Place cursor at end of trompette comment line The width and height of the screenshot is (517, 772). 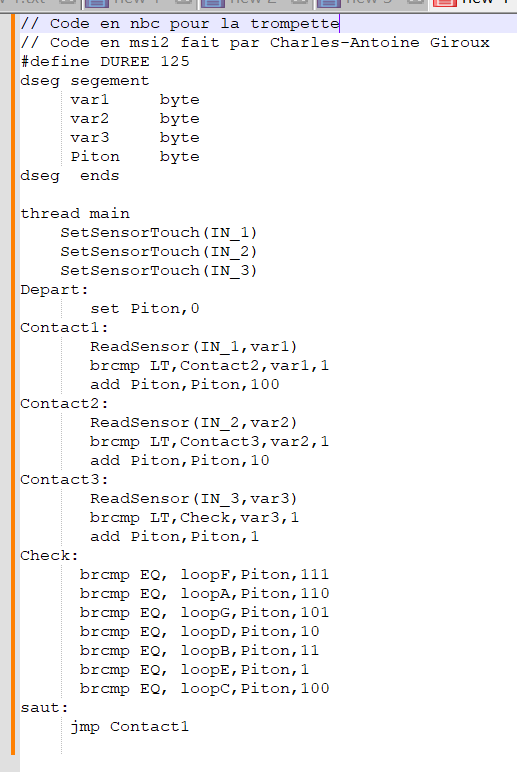(340, 23)
